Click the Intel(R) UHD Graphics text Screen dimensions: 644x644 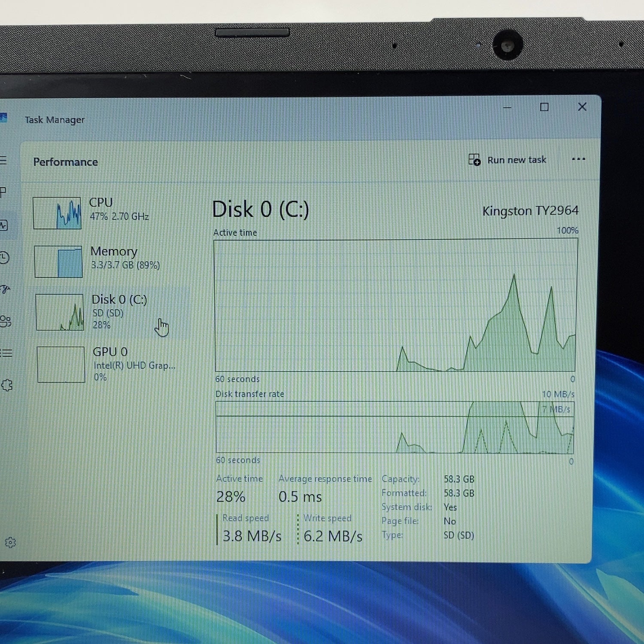click(134, 365)
